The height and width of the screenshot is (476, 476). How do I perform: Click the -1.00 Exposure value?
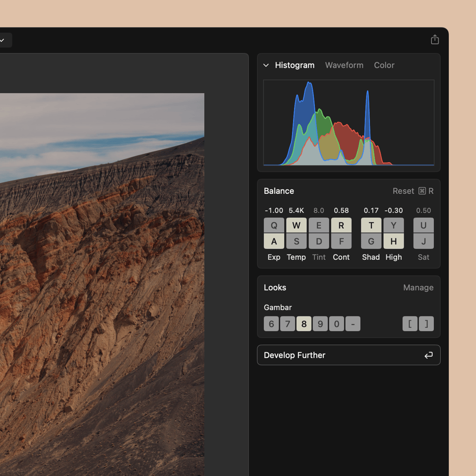pyautogui.click(x=274, y=210)
